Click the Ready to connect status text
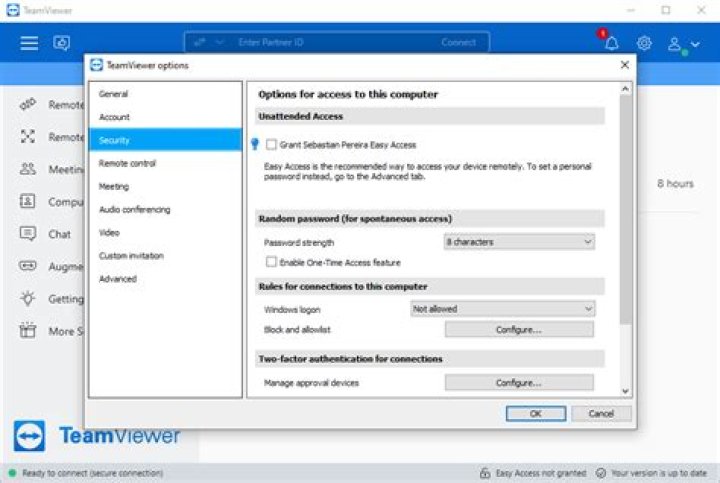 [x=92, y=473]
